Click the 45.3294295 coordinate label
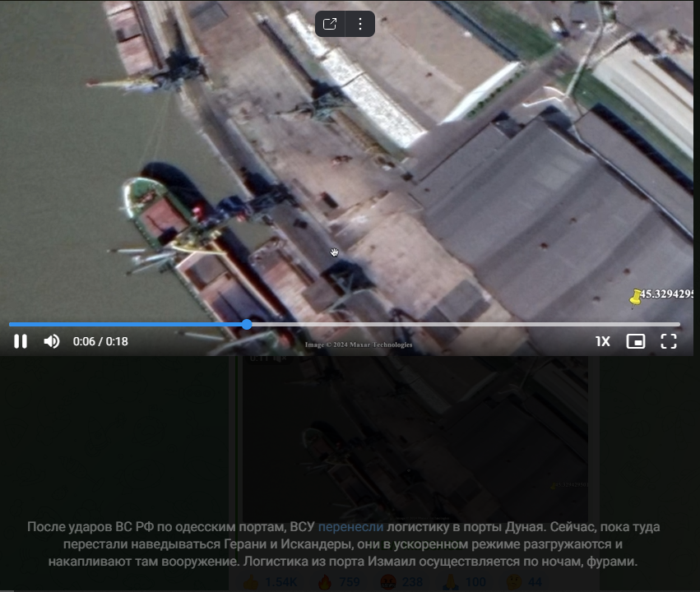 [668, 294]
